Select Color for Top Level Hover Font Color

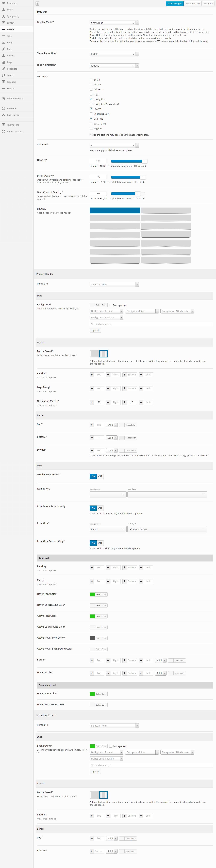click(98, 594)
